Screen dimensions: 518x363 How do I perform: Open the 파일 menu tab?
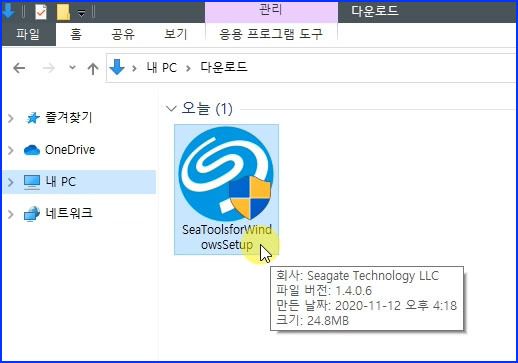pyautogui.click(x=28, y=34)
